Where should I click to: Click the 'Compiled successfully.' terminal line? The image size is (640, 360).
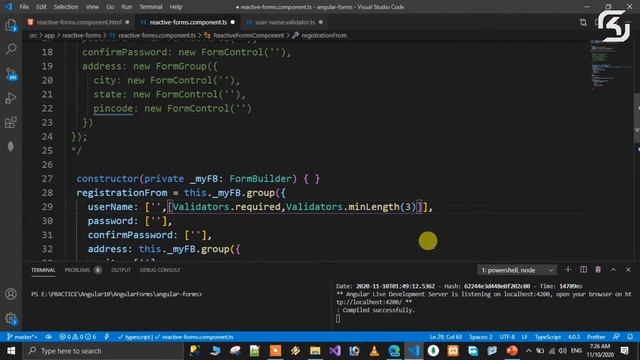[378, 310]
